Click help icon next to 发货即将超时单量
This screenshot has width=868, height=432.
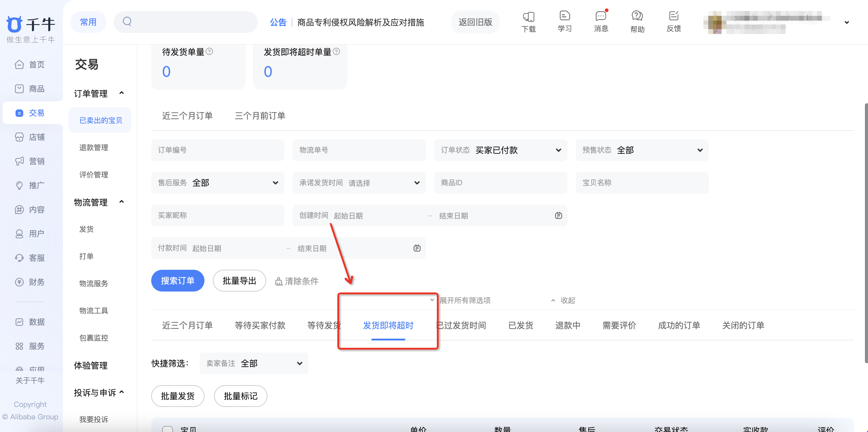click(x=336, y=51)
